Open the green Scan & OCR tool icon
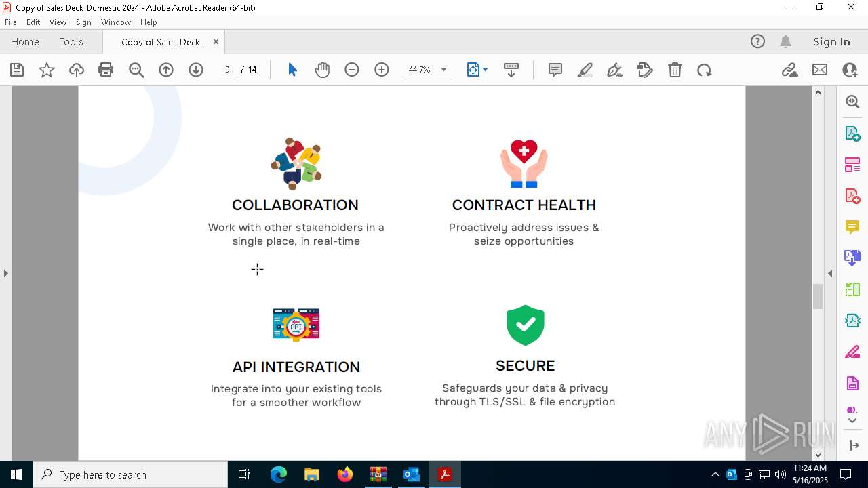The height and width of the screenshot is (488, 868). [x=852, y=321]
